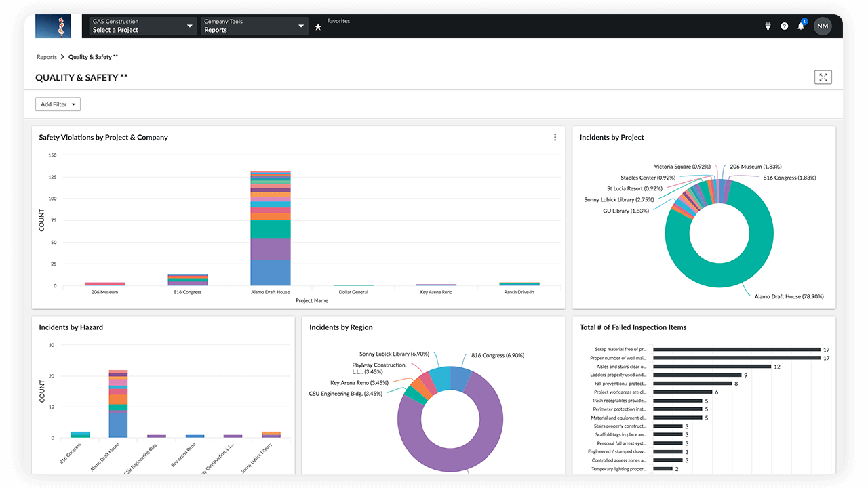Click the Phylway Construction region label
This screenshot has width=868, height=488.
pyautogui.click(x=379, y=369)
